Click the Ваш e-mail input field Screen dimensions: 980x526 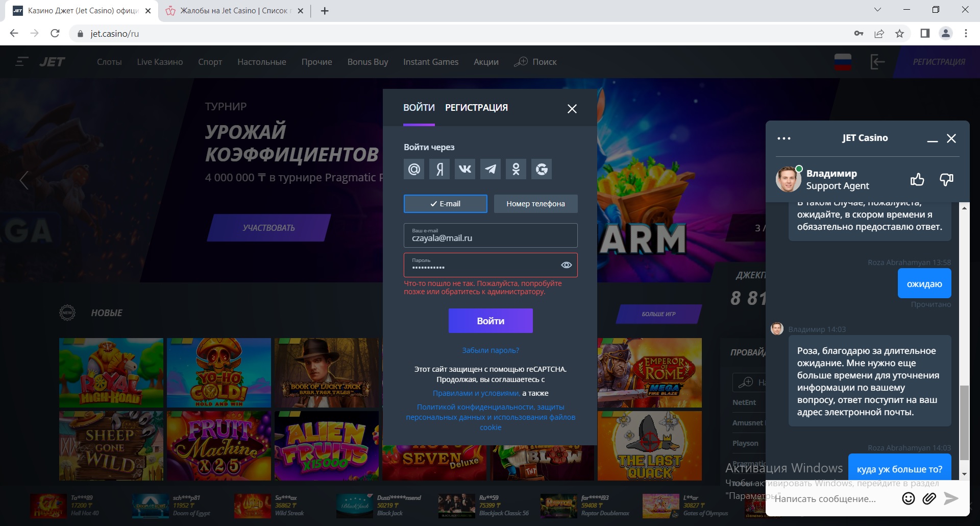pos(491,235)
